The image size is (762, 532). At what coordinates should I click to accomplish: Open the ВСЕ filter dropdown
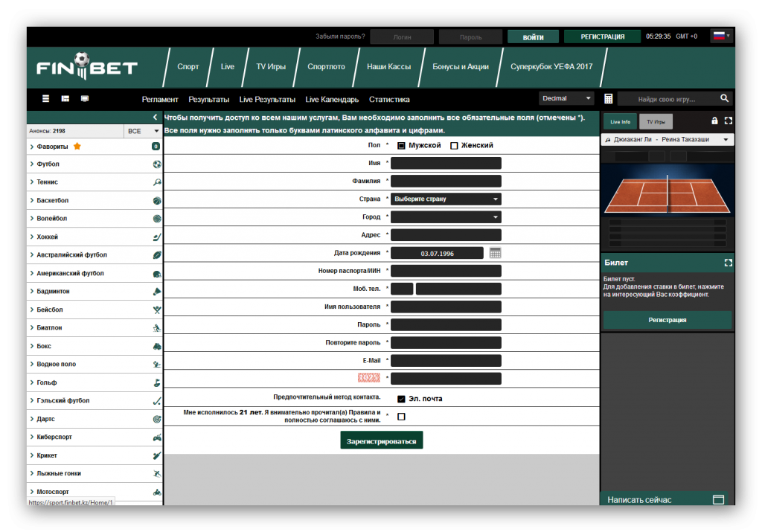click(143, 131)
